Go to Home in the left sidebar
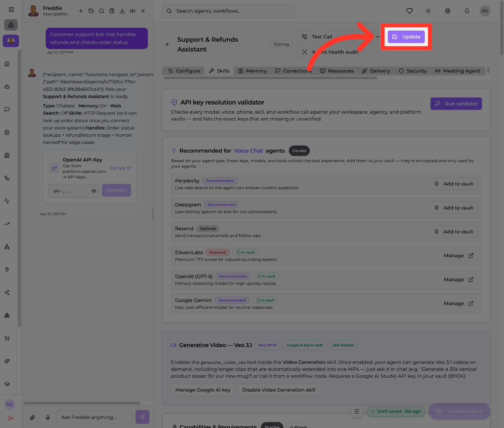 pos(7,64)
